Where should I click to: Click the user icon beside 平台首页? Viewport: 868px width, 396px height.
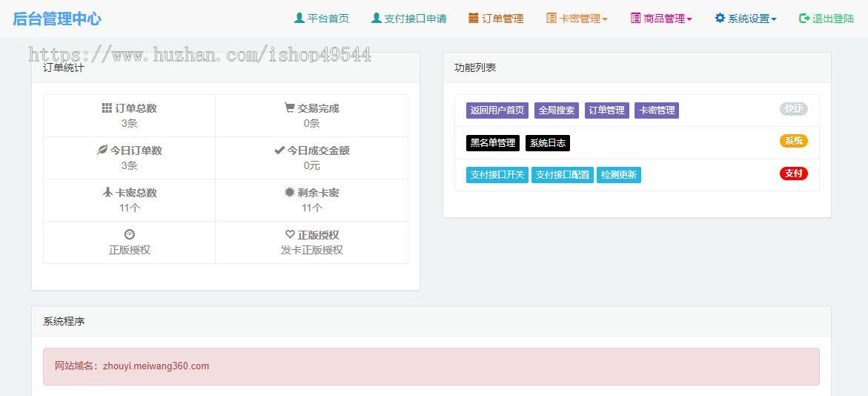(299, 19)
